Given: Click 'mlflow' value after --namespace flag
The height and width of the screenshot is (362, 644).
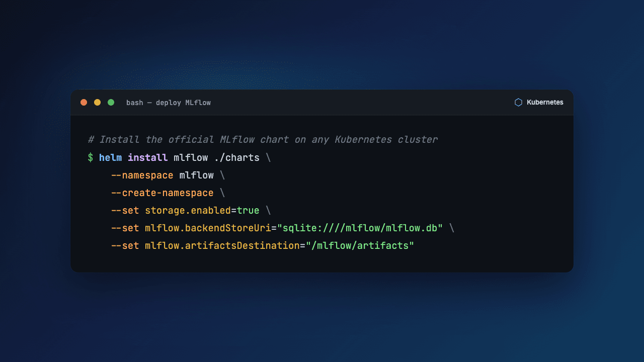Looking at the screenshot, I should [196, 175].
